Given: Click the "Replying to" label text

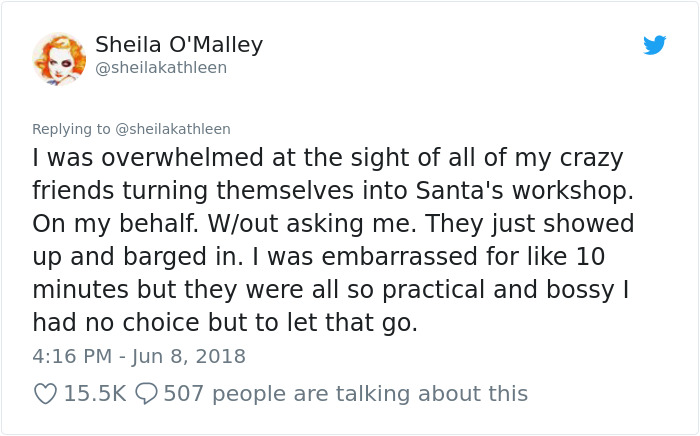Looking at the screenshot, I should pyautogui.click(x=71, y=129).
